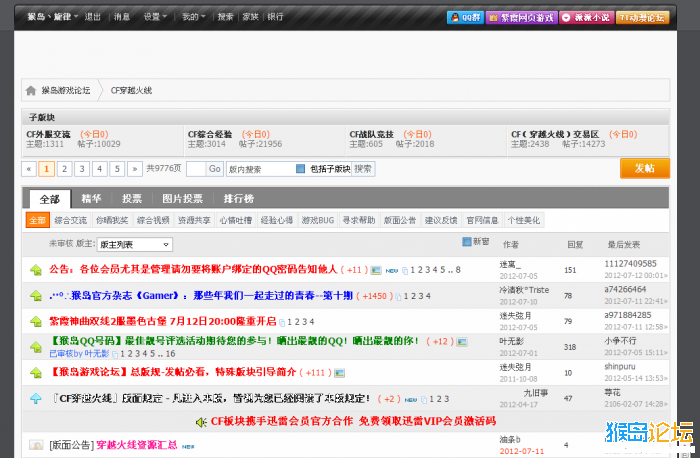Open the CF综合经验 sub-forum

pyautogui.click(x=210, y=134)
